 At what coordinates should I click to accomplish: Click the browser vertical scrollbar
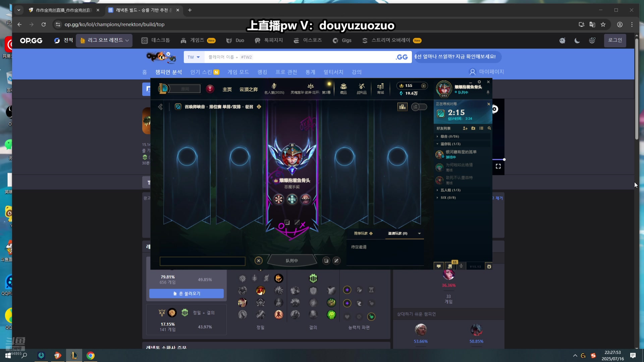coord(637,89)
